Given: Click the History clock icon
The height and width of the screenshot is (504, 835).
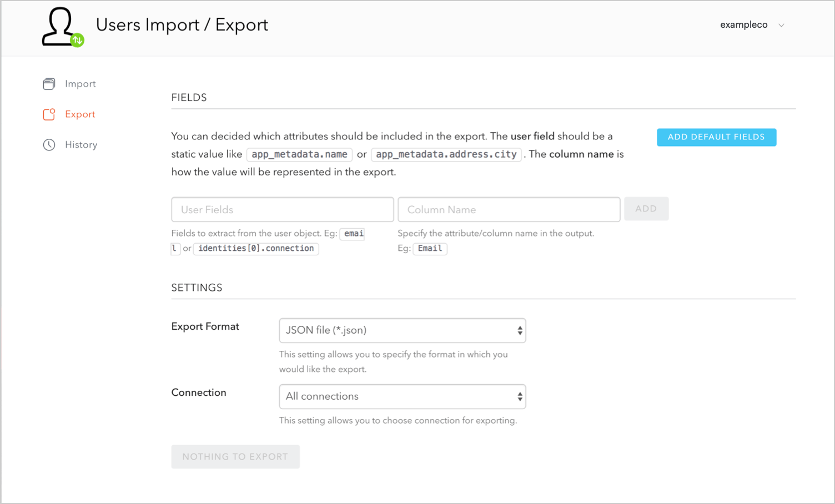Looking at the screenshot, I should click(x=49, y=145).
